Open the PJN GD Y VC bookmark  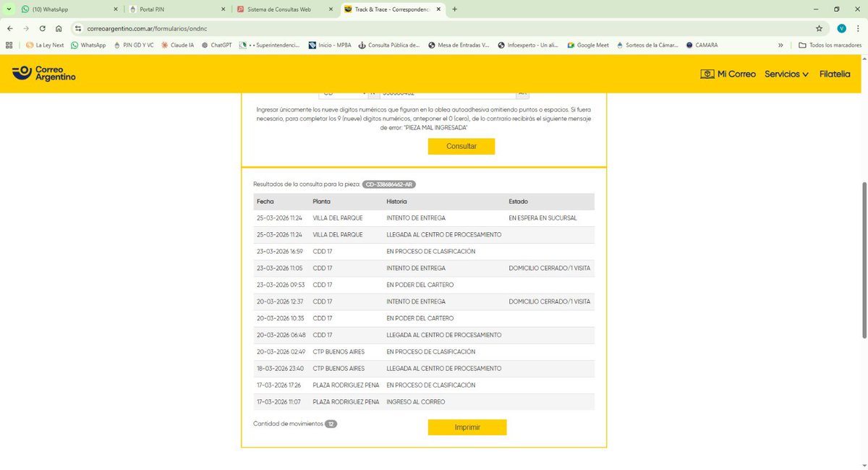(134, 45)
